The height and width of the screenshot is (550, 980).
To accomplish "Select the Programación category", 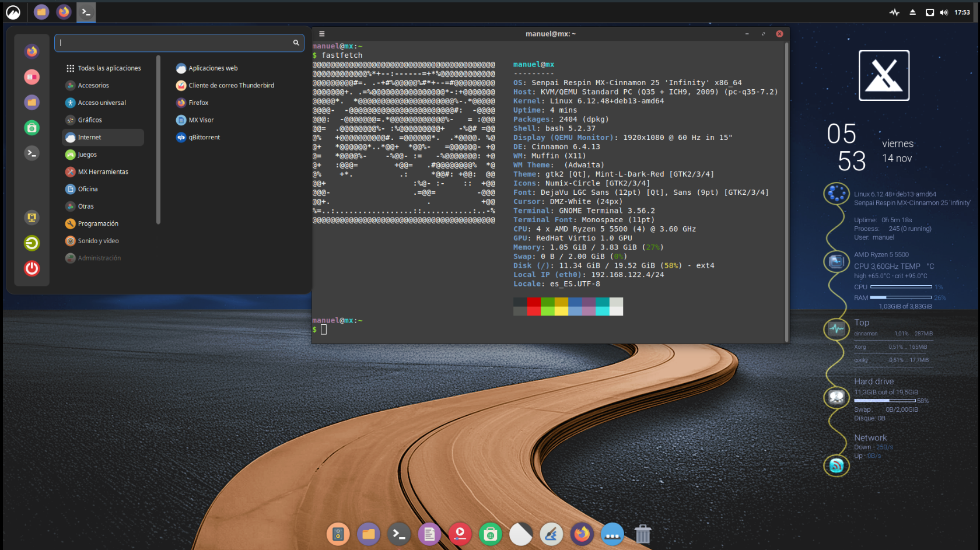I will tap(98, 224).
